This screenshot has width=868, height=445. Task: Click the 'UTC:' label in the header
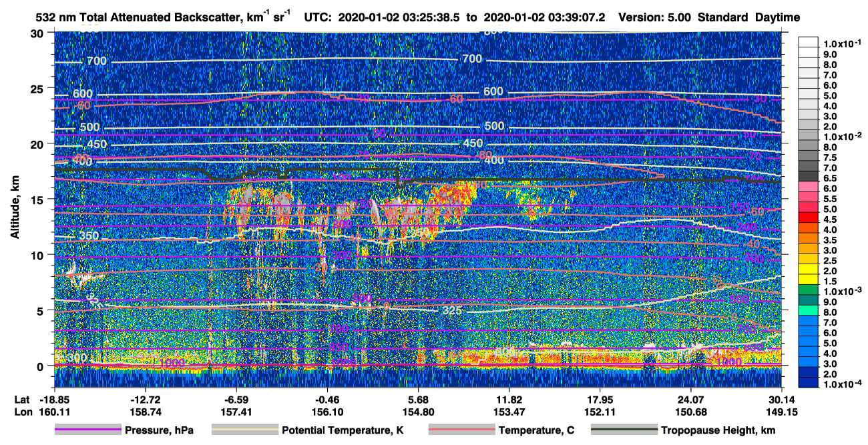click(318, 17)
